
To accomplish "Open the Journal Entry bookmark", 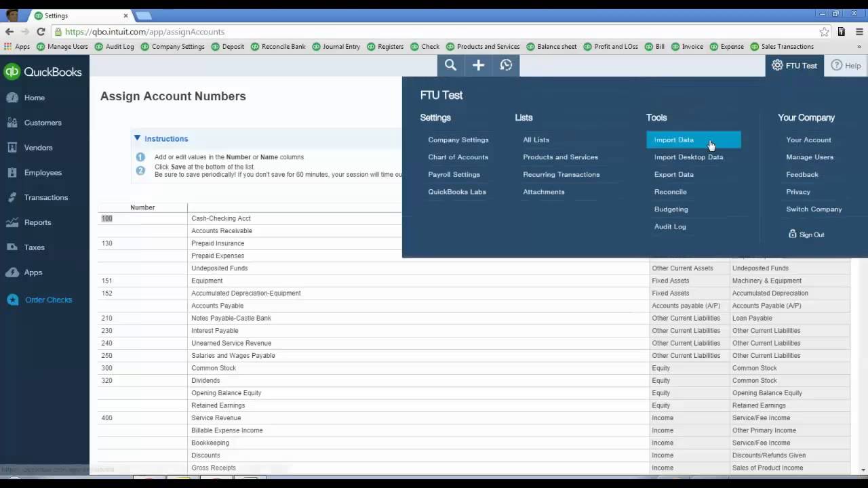I will coord(336,47).
